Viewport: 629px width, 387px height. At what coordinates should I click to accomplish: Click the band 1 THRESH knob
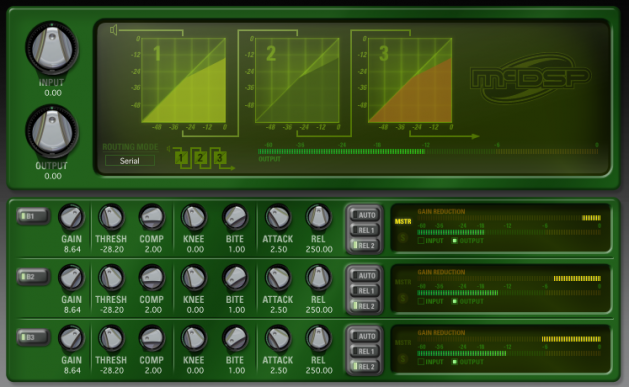[111, 218]
